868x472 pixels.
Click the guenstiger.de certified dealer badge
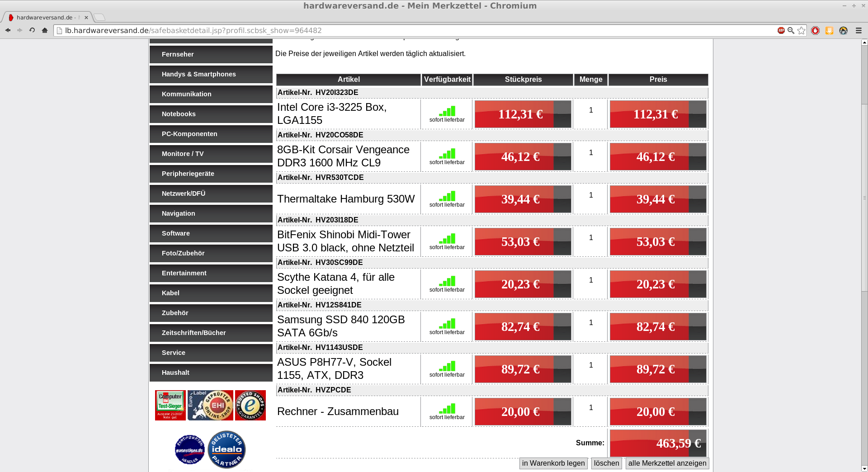190,450
